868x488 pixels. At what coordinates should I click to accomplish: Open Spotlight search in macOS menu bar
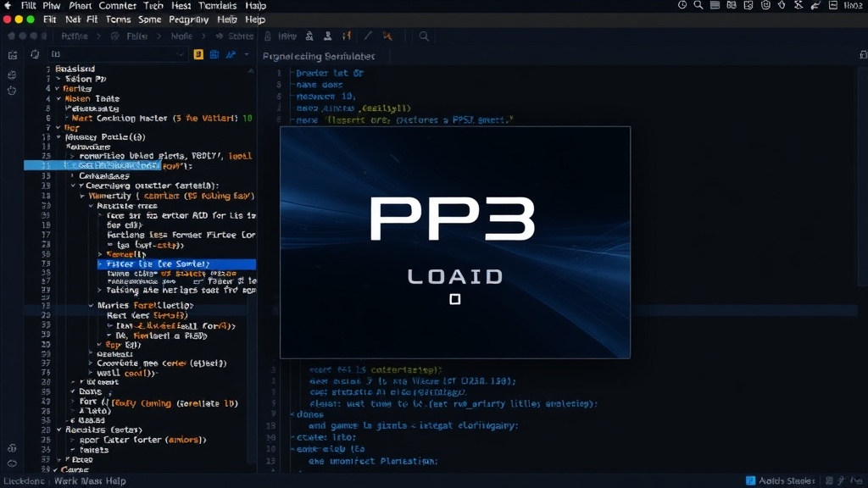698,5
